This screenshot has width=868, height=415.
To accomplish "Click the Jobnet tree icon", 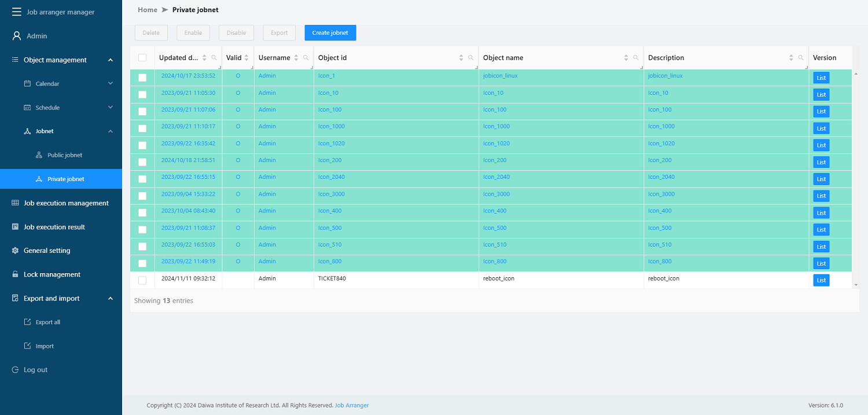I will pyautogui.click(x=27, y=131).
